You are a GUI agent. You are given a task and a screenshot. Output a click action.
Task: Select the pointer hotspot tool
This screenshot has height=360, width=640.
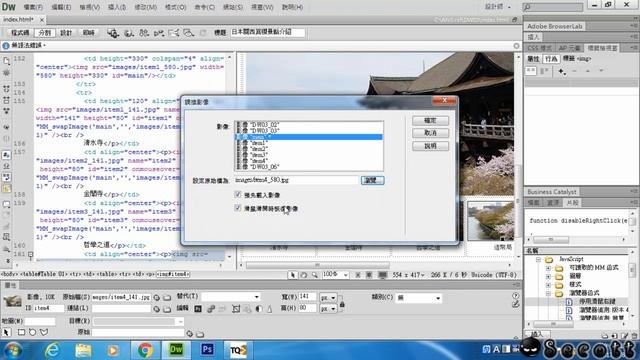coord(6,332)
